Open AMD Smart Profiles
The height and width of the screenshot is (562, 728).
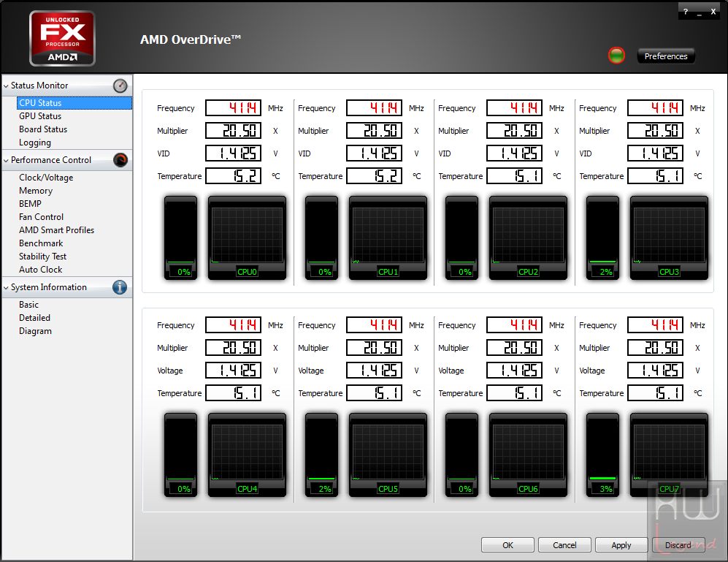click(56, 230)
